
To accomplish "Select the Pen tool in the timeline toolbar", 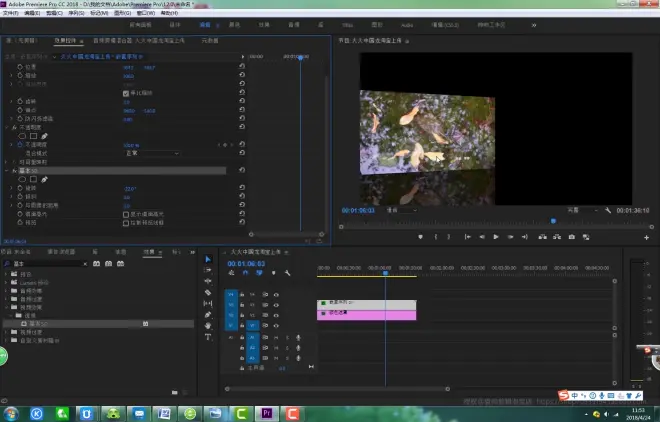I will click(208, 315).
